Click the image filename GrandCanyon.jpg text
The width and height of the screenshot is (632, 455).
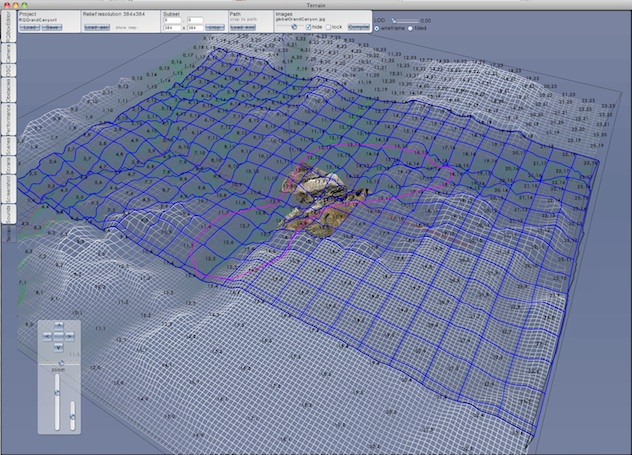click(x=301, y=19)
